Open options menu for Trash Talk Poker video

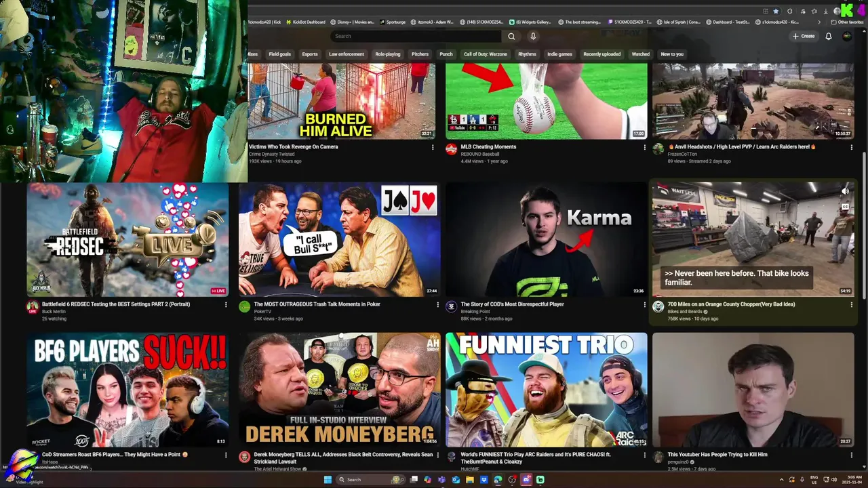[437, 304]
